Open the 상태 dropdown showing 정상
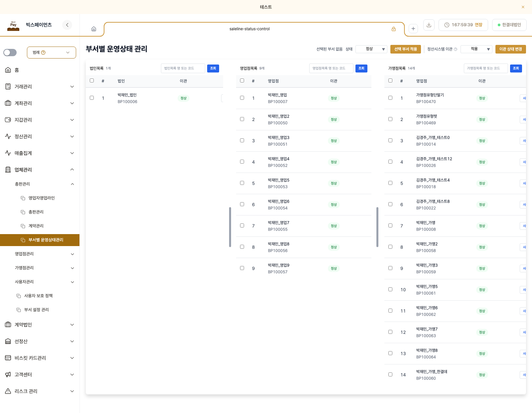This screenshot has width=532, height=413. 371,49
